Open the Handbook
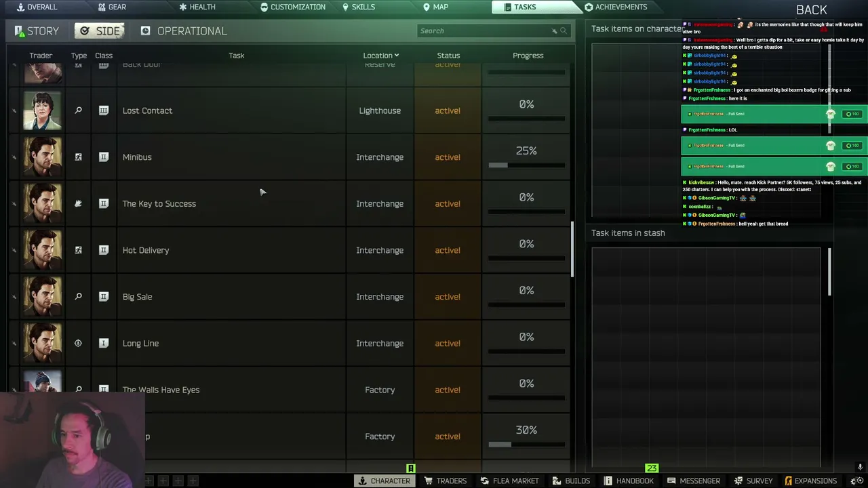 coord(629,481)
